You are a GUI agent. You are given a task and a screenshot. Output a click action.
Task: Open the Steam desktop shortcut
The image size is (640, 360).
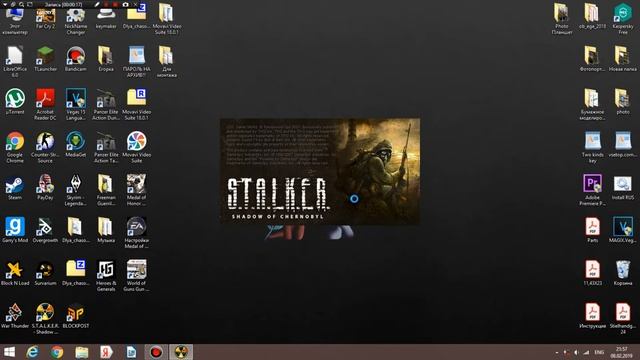(x=15, y=188)
